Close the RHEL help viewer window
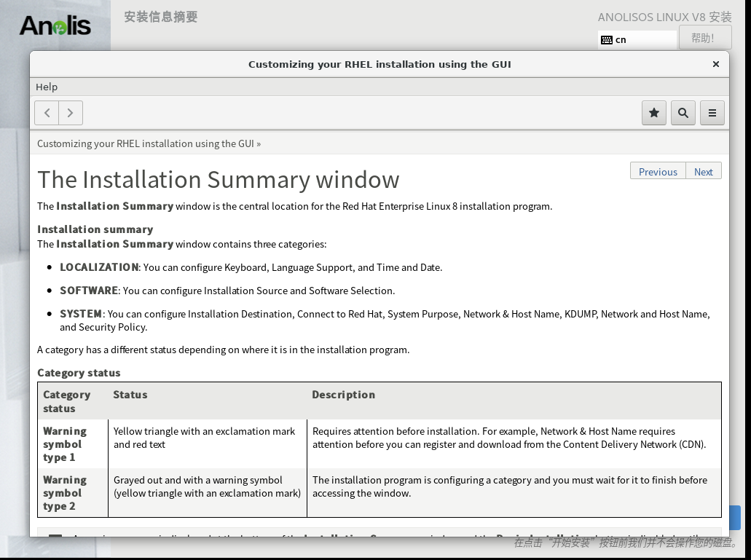The image size is (751, 560). (x=715, y=64)
